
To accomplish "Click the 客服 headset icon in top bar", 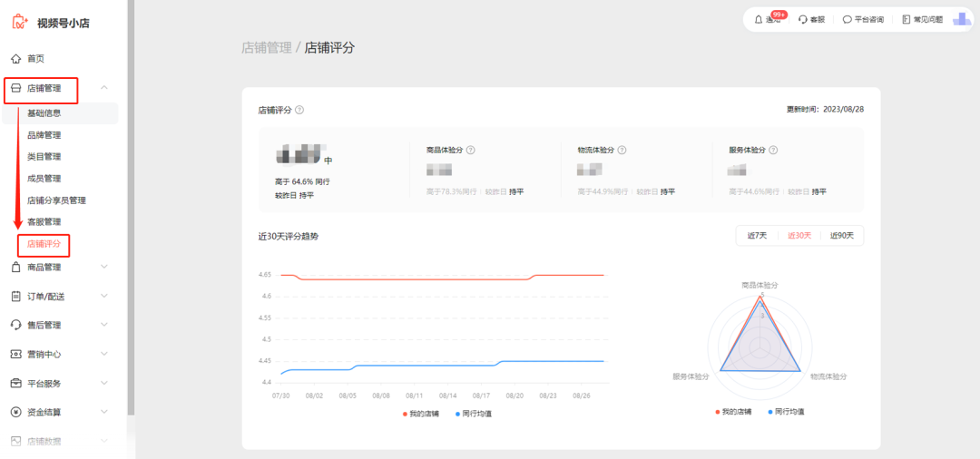I will pyautogui.click(x=803, y=19).
